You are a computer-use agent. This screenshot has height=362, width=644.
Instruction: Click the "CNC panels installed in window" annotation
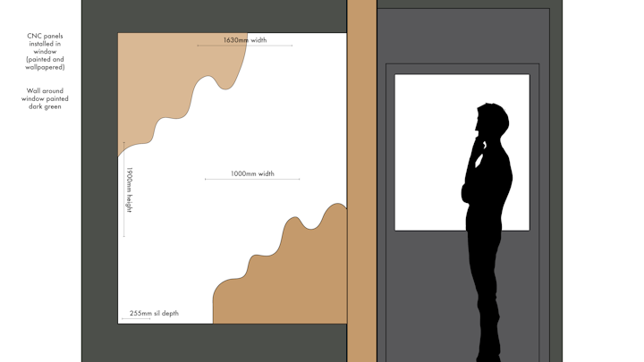click(x=45, y=51)
